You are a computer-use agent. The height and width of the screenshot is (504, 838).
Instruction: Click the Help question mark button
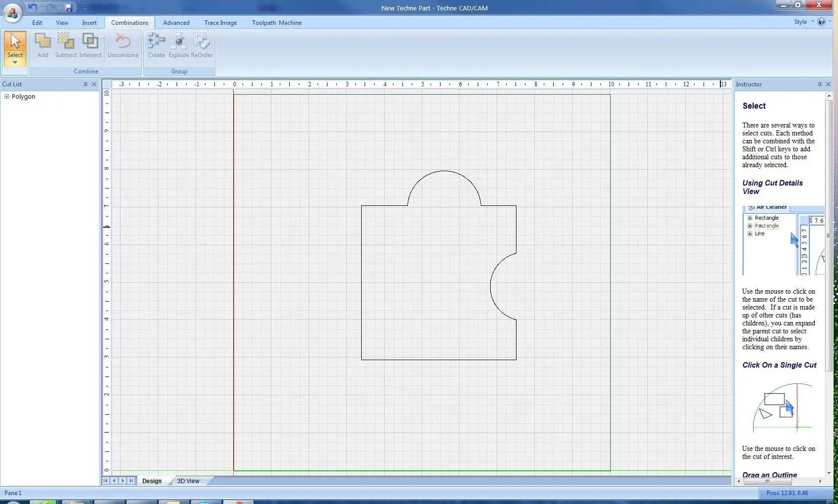pos(822,21)
